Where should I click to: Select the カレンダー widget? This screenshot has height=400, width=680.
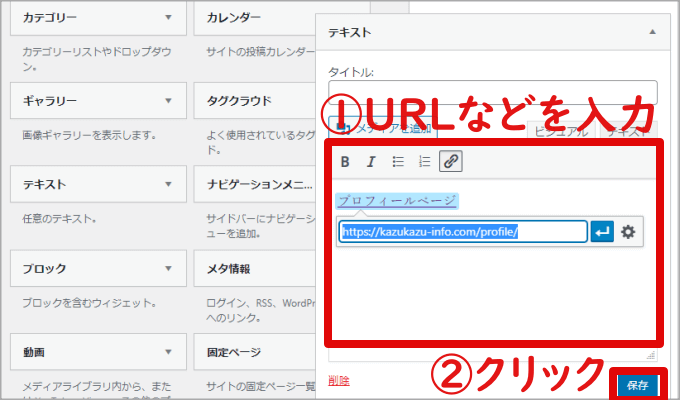click(255, 18)
